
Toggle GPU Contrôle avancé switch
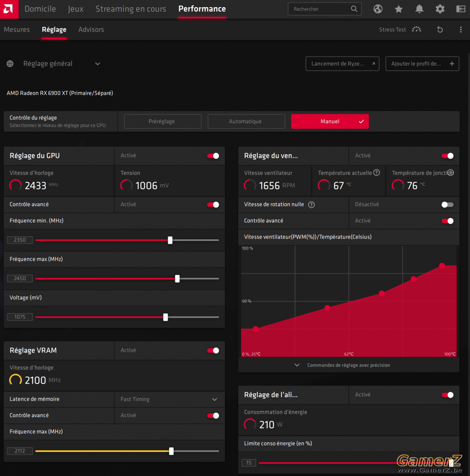pyautogui.click(x=213, y=205)
